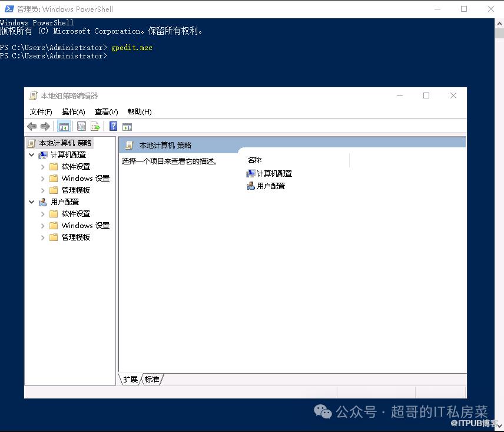
Task: Click folder icon of 管理模板 under 计算机配置
Action: coord(54,190)
